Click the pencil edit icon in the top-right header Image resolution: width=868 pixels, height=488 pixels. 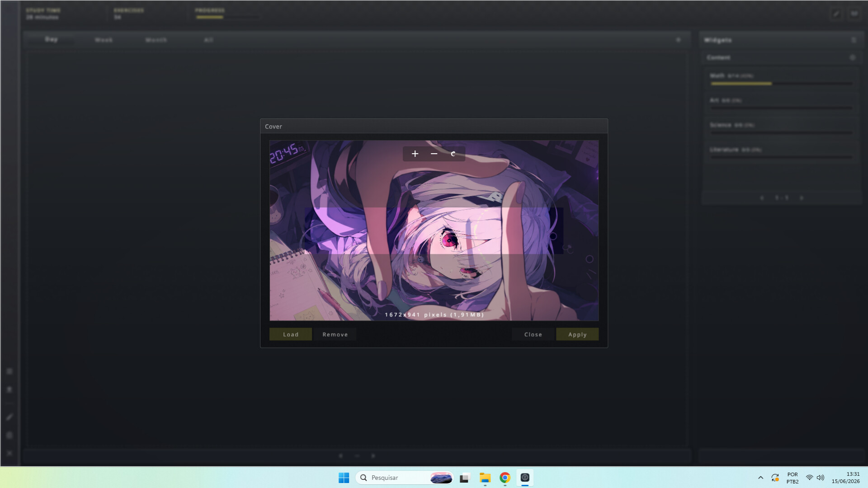pos(836,14)
